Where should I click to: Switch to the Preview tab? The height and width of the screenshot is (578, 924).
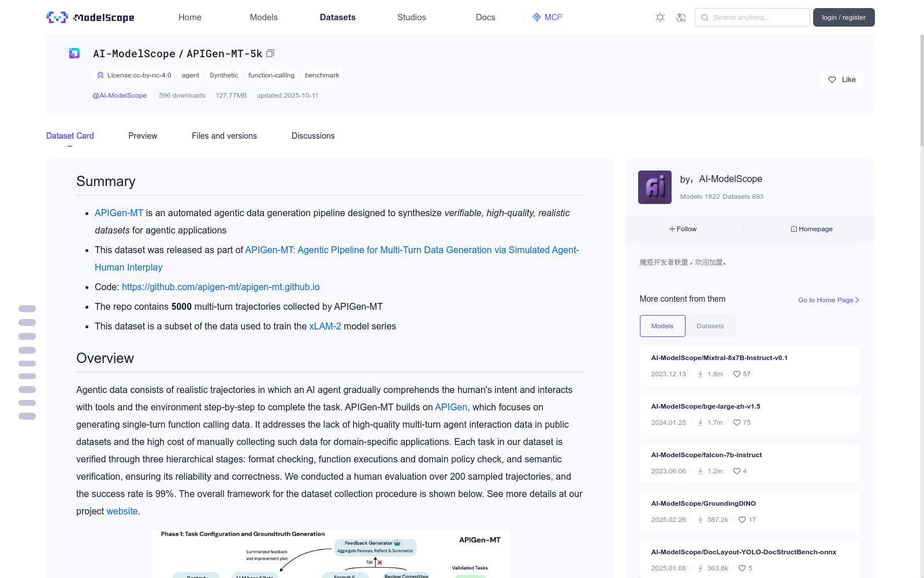(143, 136)
